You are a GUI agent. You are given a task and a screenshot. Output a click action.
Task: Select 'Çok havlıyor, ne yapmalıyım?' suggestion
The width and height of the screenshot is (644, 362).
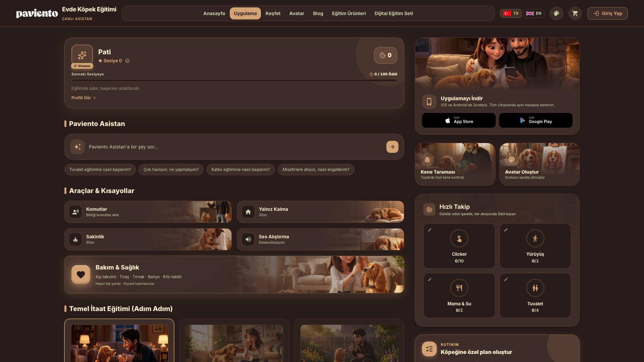(x=171, y=170)
